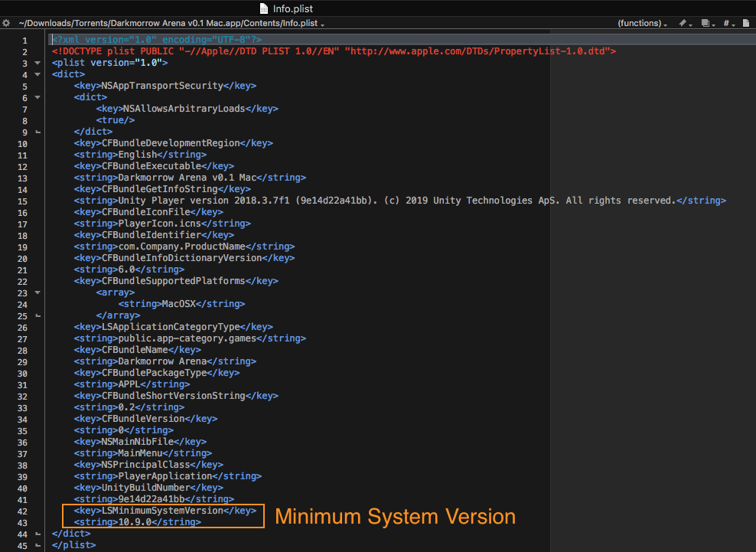Image resolution: width=756 pixels, height=552 pixels.
Task: Click the NSAllowsArbitraryLoads key
Action: 187,109
